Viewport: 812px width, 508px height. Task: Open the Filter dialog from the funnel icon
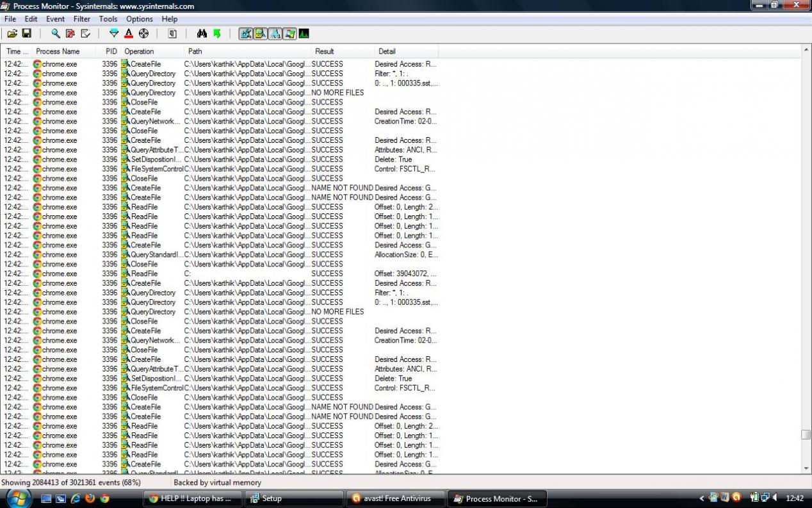(x=114, y=34)
